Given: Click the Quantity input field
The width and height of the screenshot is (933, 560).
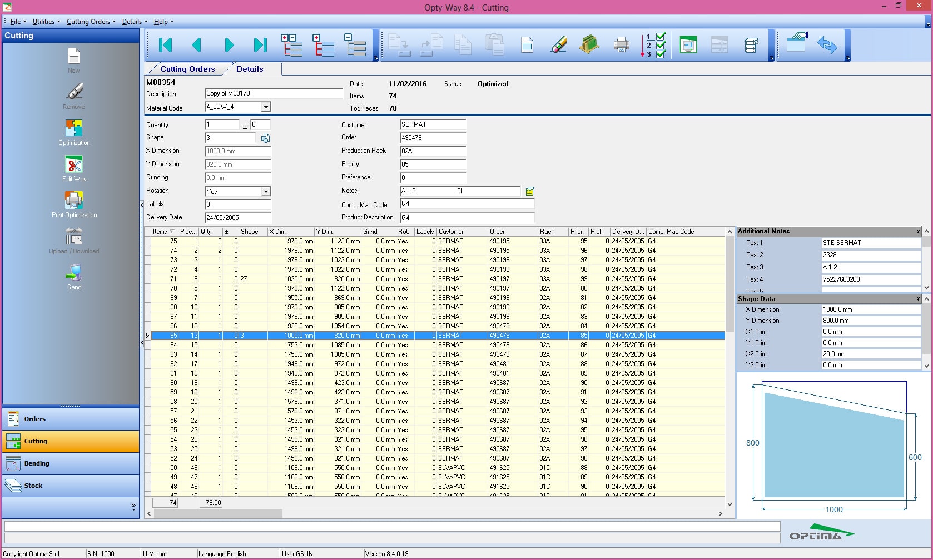Looking at the screenshot, I should click(x=222, y=124).
